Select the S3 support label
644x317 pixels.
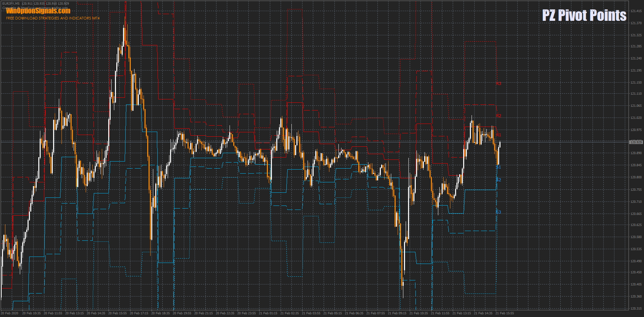tap(498, 212)
